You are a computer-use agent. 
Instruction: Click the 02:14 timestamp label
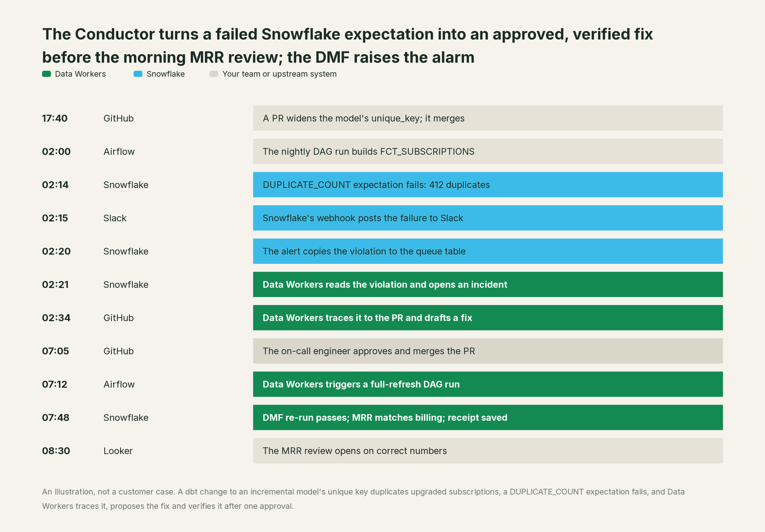point(55,185)
